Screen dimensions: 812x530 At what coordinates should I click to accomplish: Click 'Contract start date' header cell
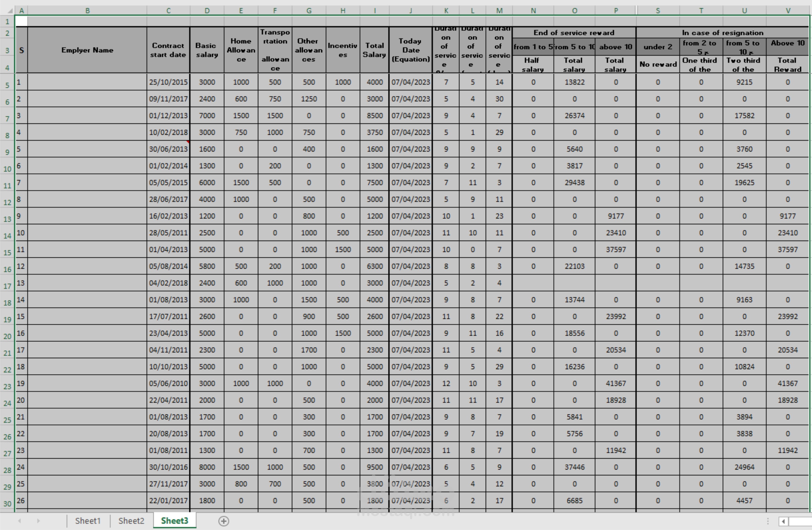168,50
